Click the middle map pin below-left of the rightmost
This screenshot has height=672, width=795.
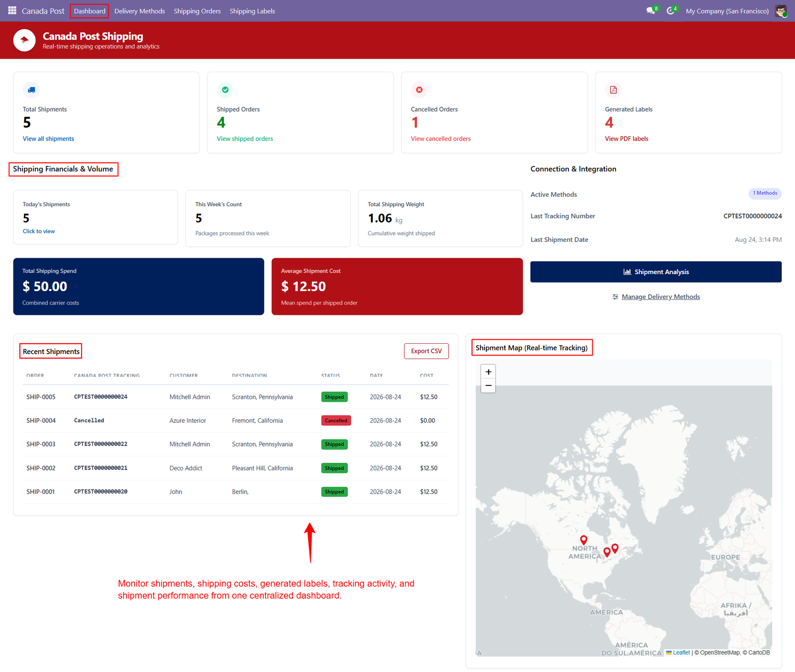coord(607,552)
